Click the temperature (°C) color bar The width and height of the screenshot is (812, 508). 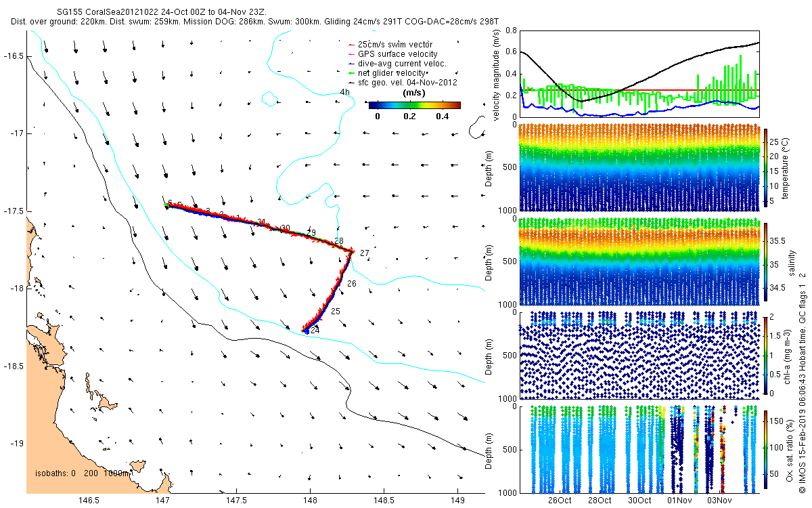click(x=766, y=167)
